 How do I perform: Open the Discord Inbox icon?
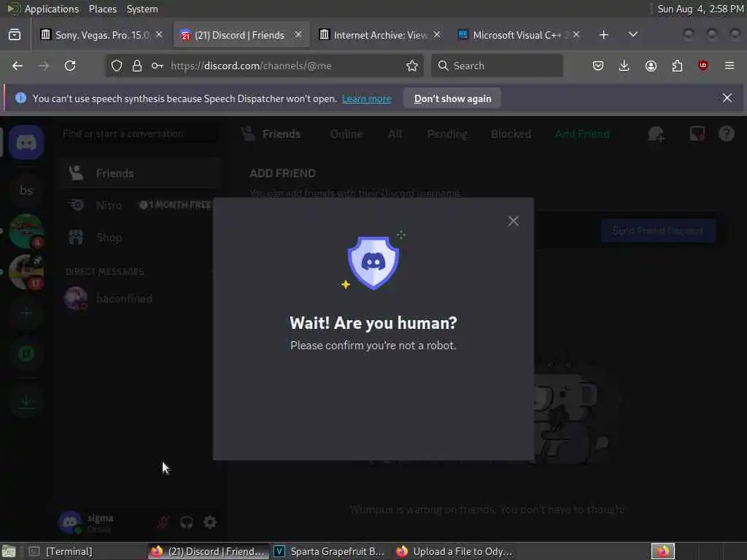pos(697,134)
